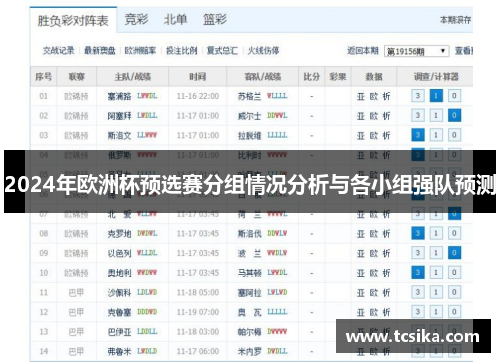
Task: Open 欧 data for row 01 塞浦路
Action: (x=374, y=96)
